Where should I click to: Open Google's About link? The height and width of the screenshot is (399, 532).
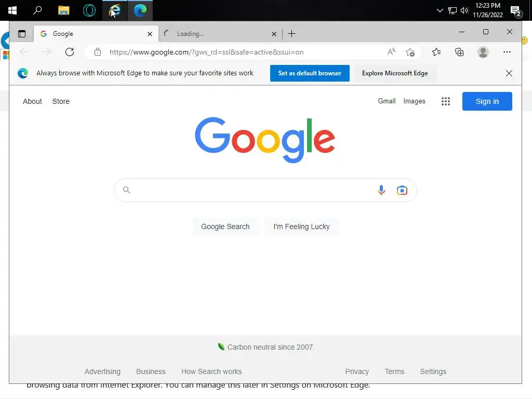(32, 101)
